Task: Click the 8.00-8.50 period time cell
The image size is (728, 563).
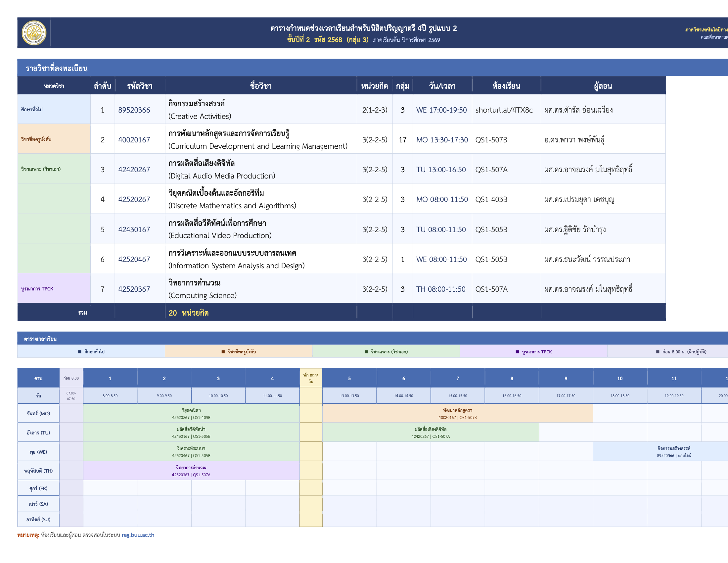Action: [x=110, y=395]
